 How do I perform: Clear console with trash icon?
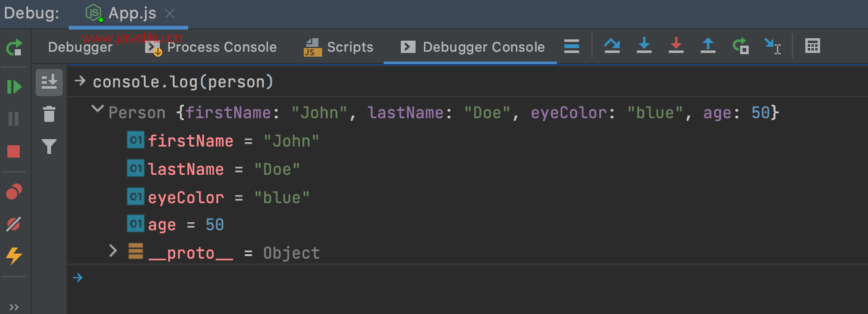tap(49, 114)
